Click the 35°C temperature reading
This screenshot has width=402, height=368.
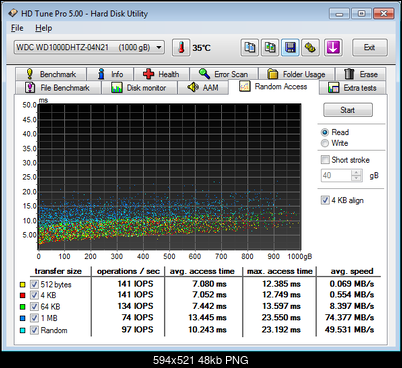pyautogui.click(x=202, y=48)
